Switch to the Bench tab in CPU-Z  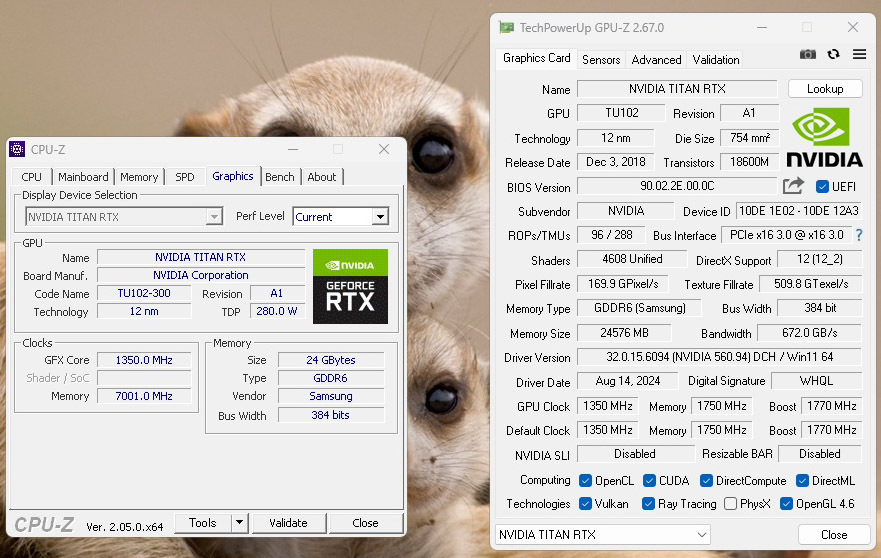(x=280, y=177)
